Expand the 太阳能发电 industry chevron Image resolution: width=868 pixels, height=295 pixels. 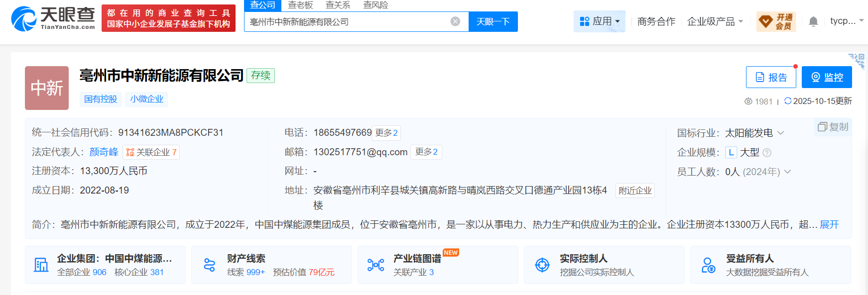780,133
